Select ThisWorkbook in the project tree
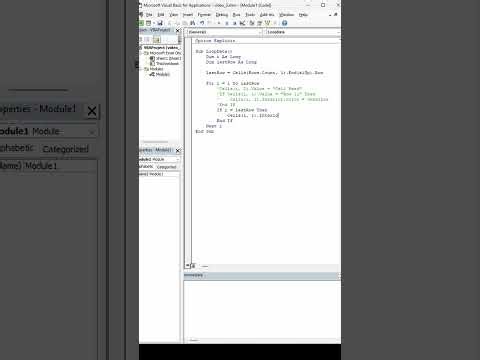The image size is (480, 360). [167, 64]
